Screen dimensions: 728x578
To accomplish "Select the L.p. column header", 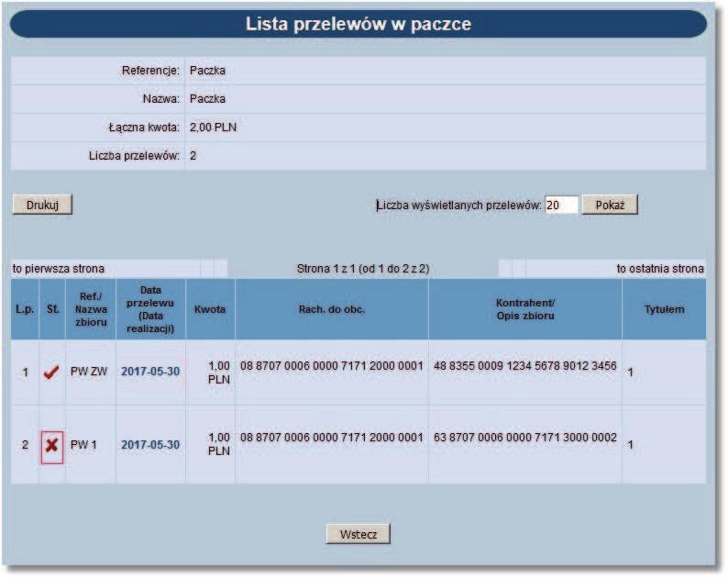I will coord(25,309).
